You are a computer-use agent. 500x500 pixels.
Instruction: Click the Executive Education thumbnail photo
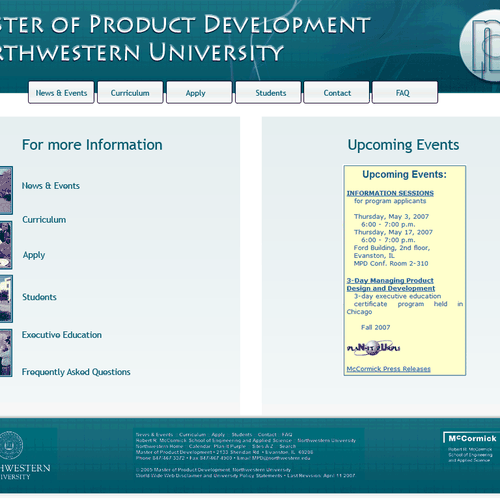6,353
